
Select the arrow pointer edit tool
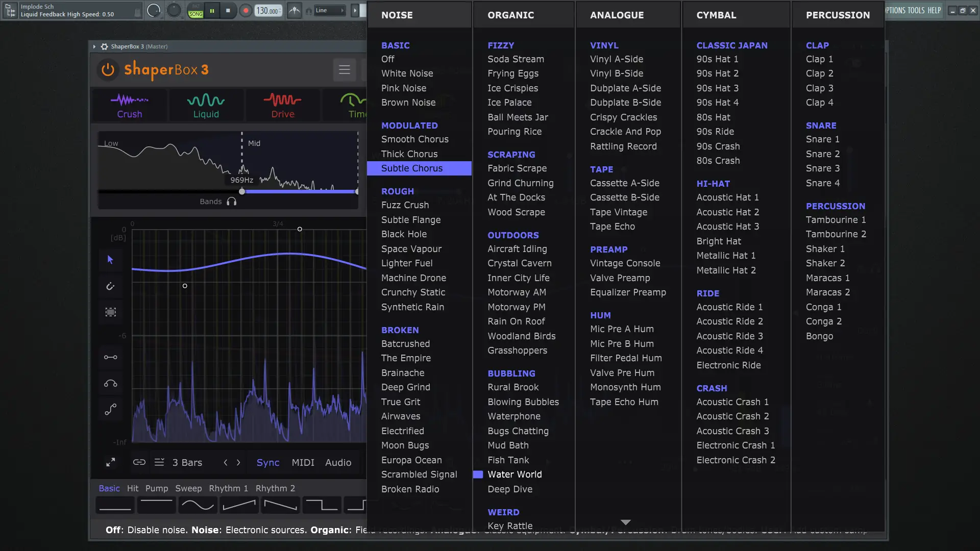110,260
